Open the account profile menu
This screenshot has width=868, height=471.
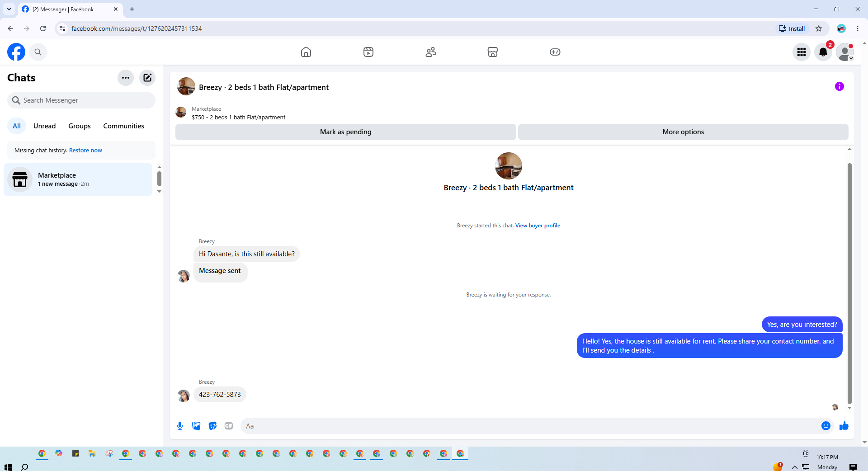[845, 52]
